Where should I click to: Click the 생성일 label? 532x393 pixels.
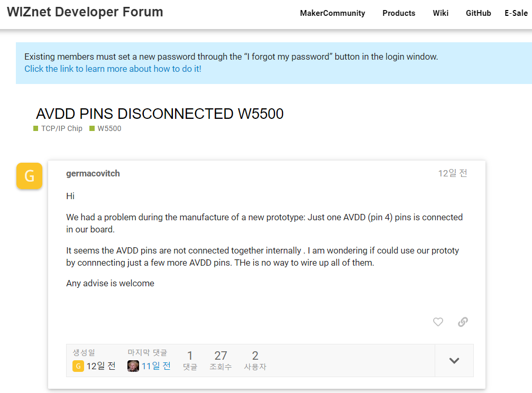point(84,353)
